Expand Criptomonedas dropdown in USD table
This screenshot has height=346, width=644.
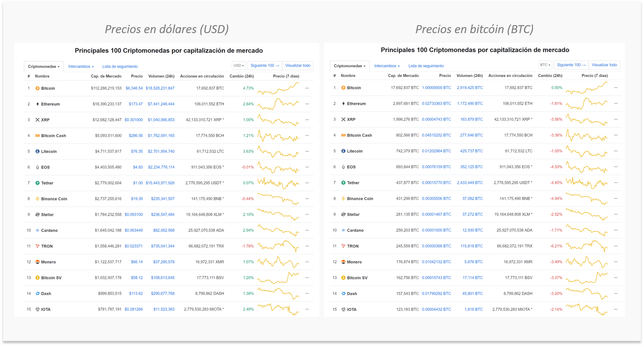pyautogui.click(x=44, y=67)
